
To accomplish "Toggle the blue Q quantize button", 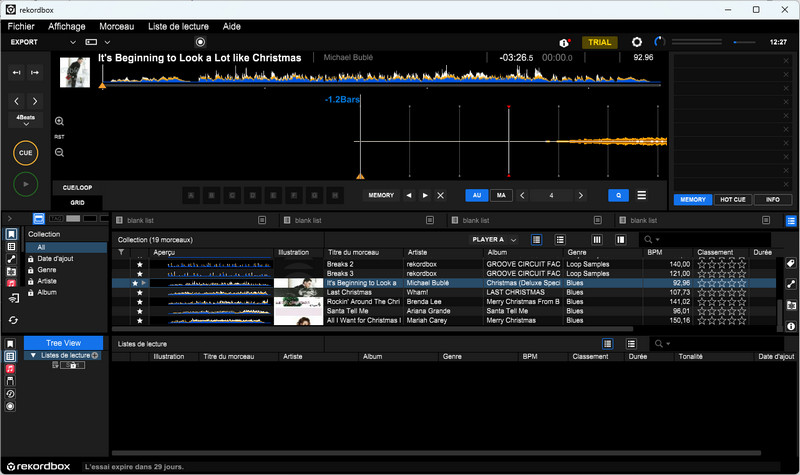I will coord(618,195).
